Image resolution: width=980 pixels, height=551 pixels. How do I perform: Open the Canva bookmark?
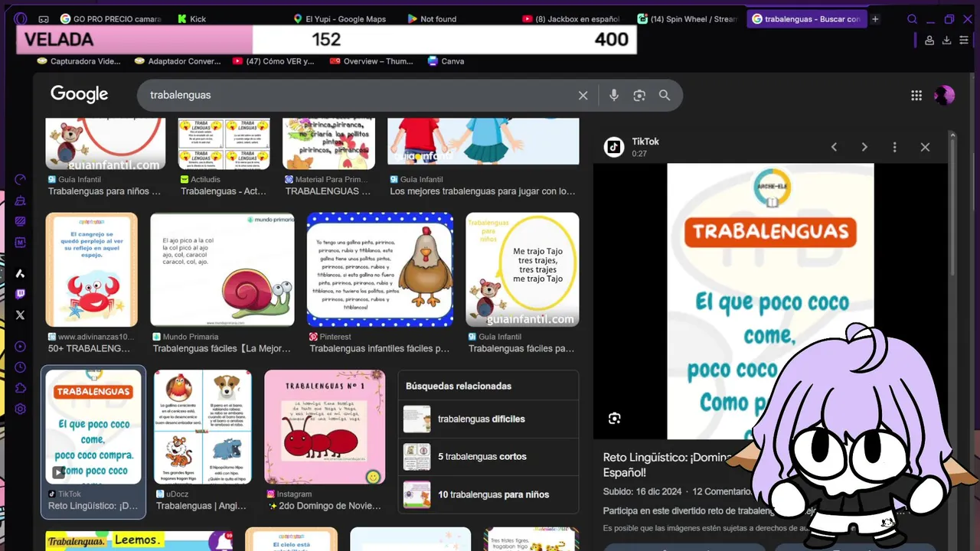446,61
